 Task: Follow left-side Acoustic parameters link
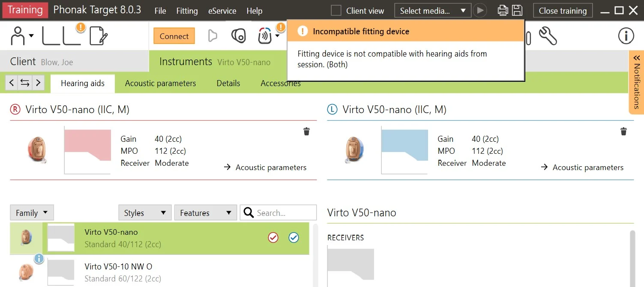582,167
